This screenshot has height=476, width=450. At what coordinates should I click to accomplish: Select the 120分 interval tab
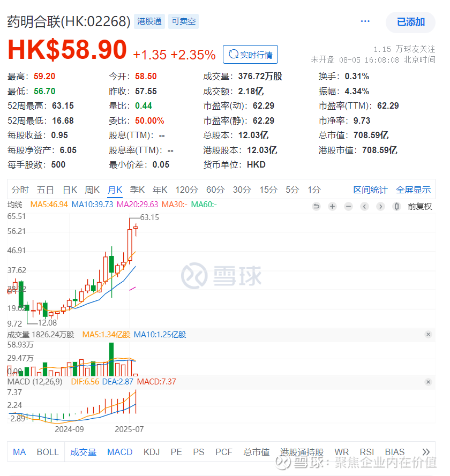click(x=186, y=190)
